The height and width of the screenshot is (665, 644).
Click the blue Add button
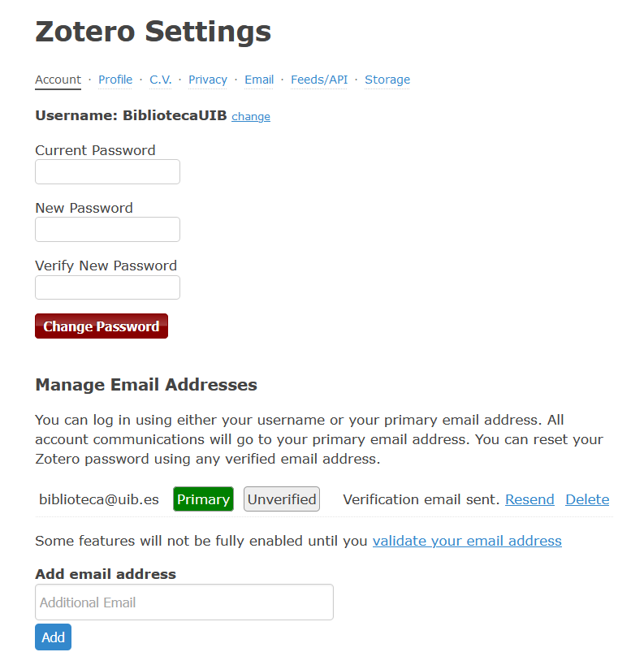pos(53,637)
